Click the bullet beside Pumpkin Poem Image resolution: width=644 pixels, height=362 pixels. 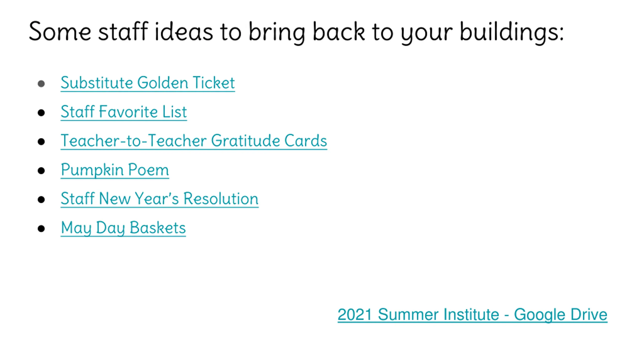pos(41,171)
